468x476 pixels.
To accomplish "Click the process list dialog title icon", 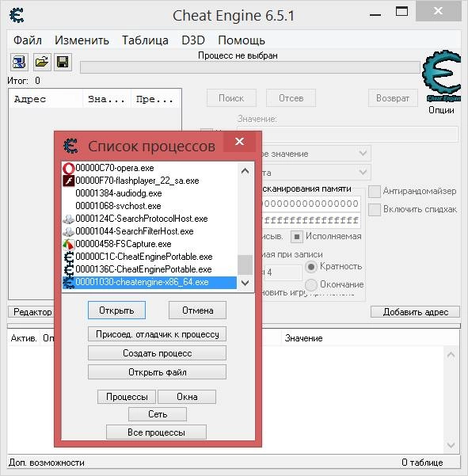I will coord(71,146).
